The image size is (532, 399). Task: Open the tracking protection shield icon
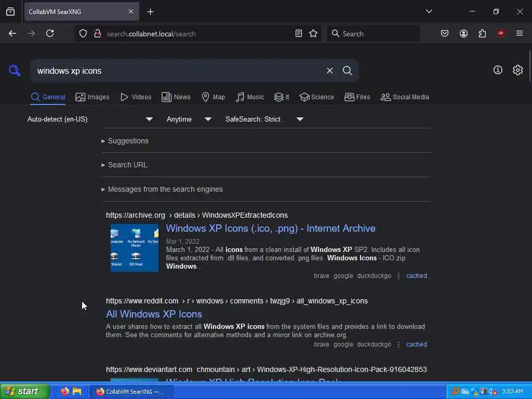pyautogui.click(x=83, y=33)
